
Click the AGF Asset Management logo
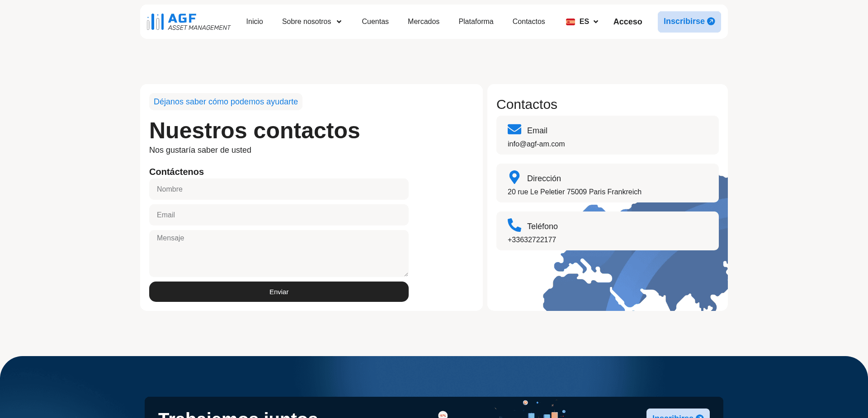tap(189, 22)
